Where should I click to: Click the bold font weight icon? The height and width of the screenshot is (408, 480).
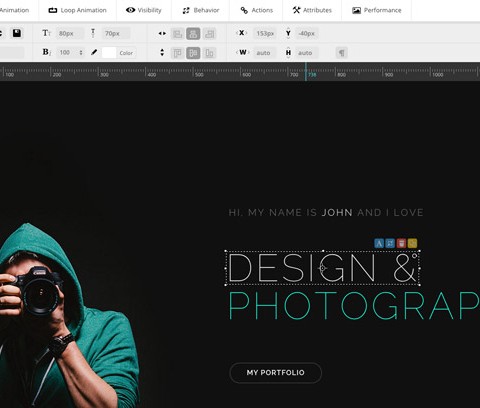[x=46, y=52]
